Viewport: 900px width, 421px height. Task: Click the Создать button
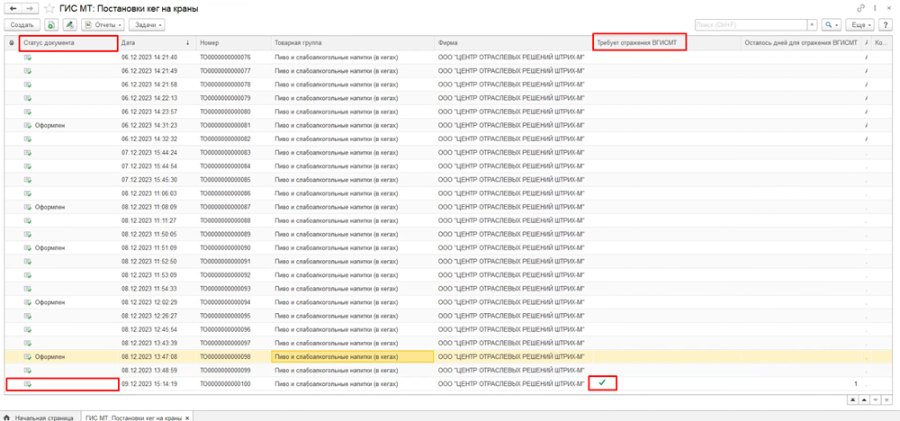22,25
